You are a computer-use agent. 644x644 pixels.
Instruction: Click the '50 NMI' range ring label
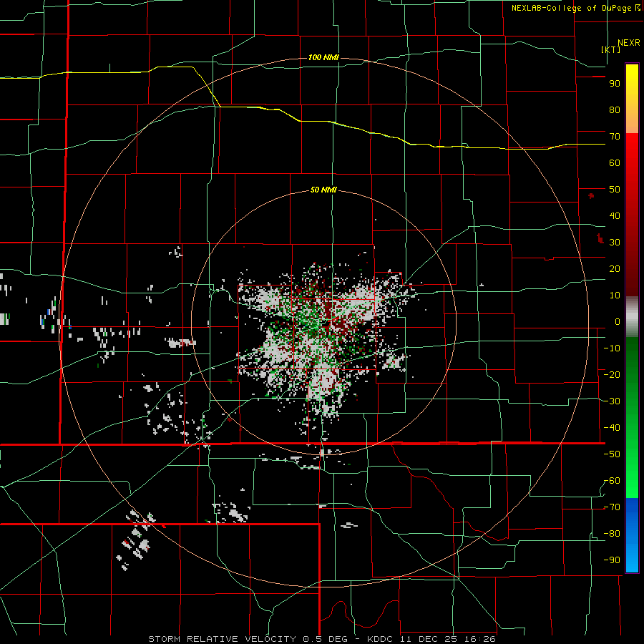coord(323,190)
